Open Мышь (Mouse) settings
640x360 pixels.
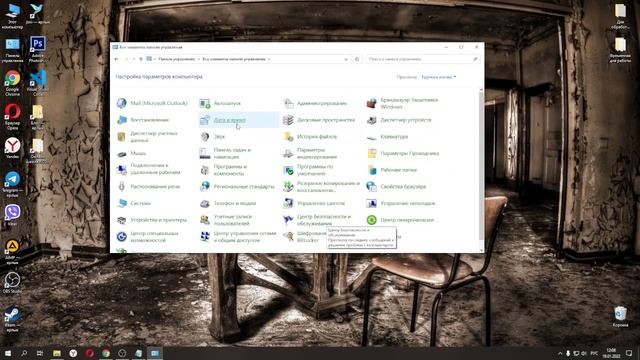pyautogui.click(x=131, y=153)
